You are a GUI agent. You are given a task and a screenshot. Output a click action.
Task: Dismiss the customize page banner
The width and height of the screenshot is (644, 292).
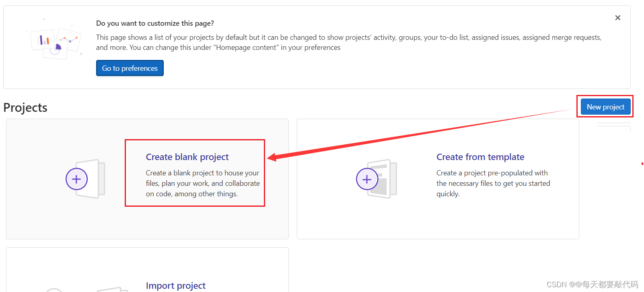pos(618,18)
